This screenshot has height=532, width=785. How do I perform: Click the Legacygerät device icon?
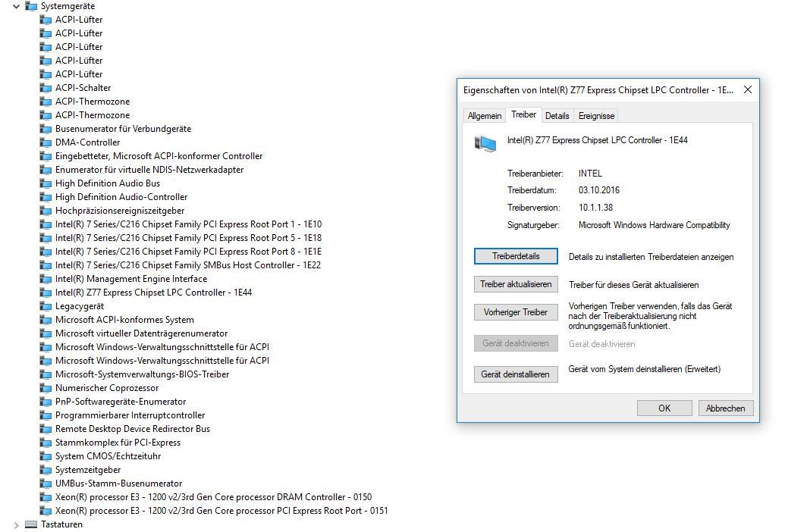point(46,306)
